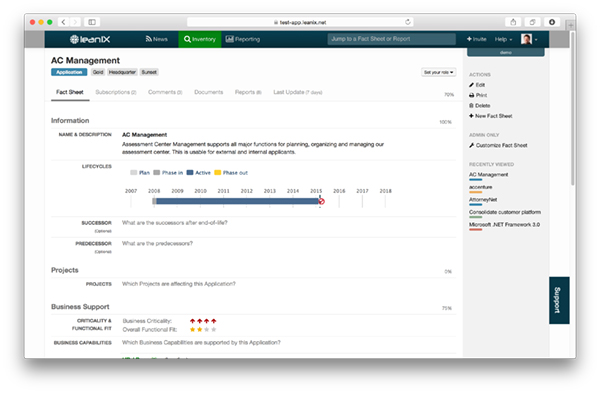Open AttorneyNet in recently viewed

pyautogui.click(x=483, y=200)
